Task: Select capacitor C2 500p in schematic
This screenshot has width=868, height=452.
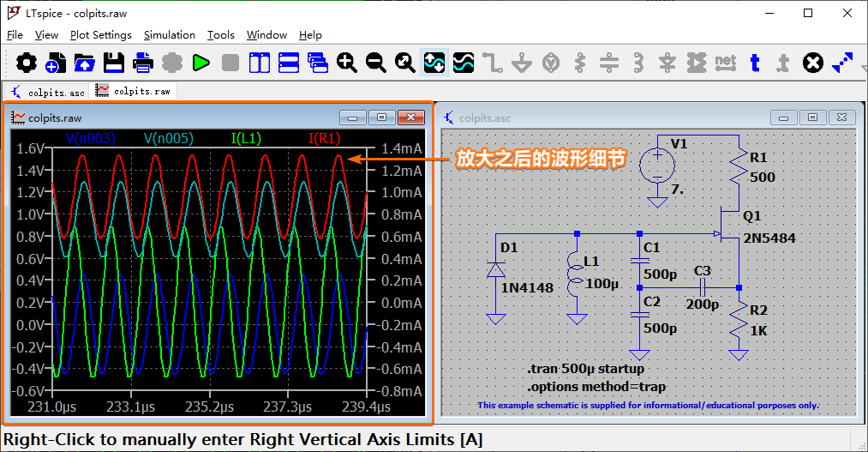Action: coord(640,315)
